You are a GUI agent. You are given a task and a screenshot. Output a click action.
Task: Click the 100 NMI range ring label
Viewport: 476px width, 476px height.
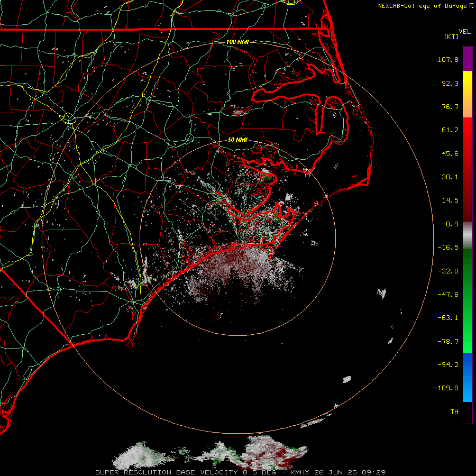[237, 42]
